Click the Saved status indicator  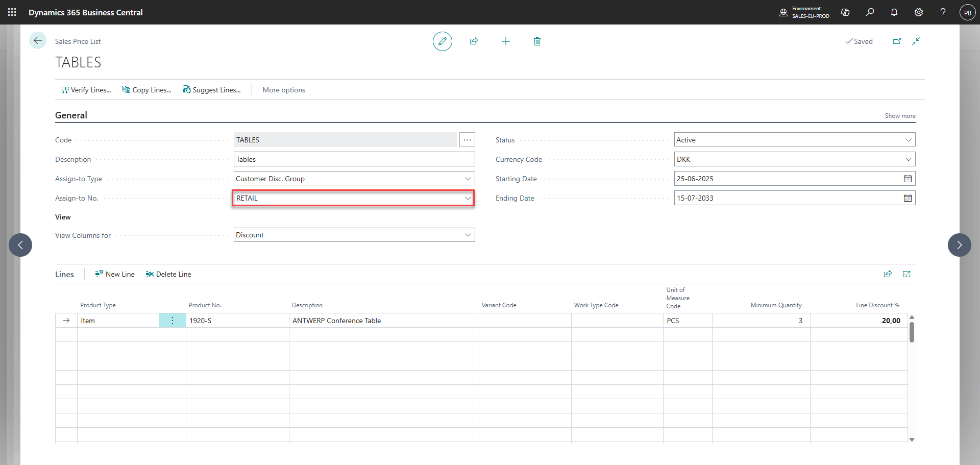point(859,41)
